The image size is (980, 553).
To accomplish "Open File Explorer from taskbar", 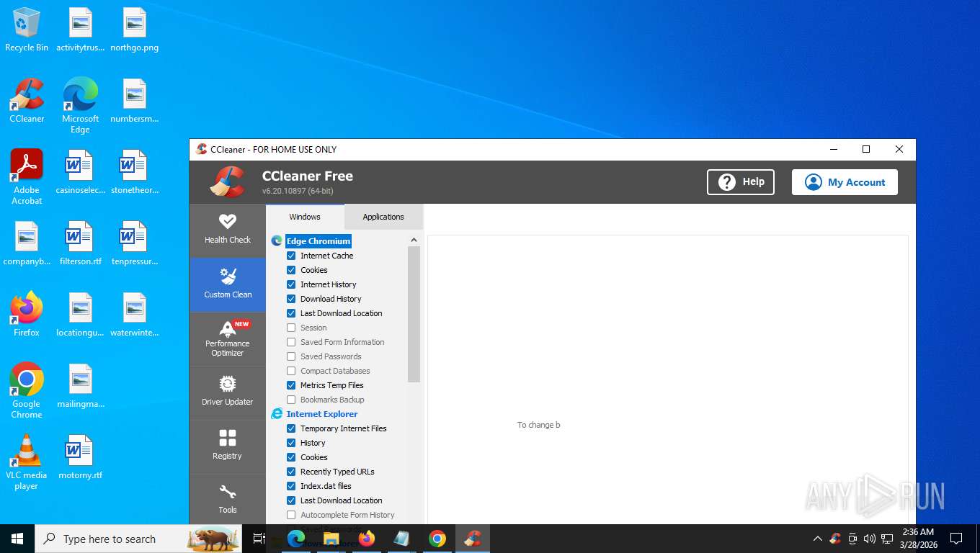I will [331, 539].
